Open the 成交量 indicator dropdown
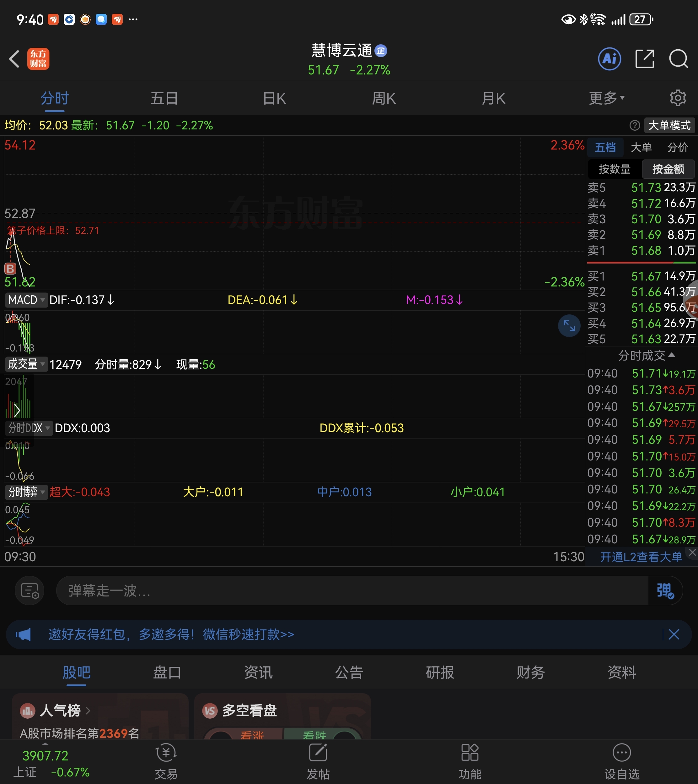Viewport: 698px width, 784px height. tap(26, 364)
